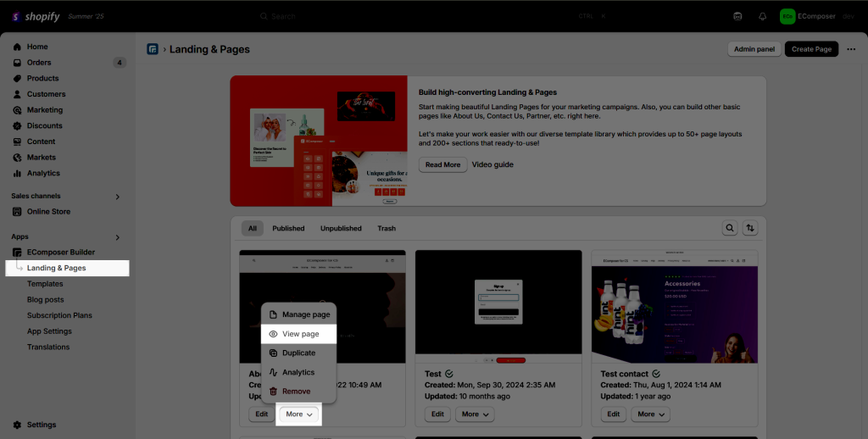
Task: Open Blog posts in the sidebar
Action: (x=46, y=299)
